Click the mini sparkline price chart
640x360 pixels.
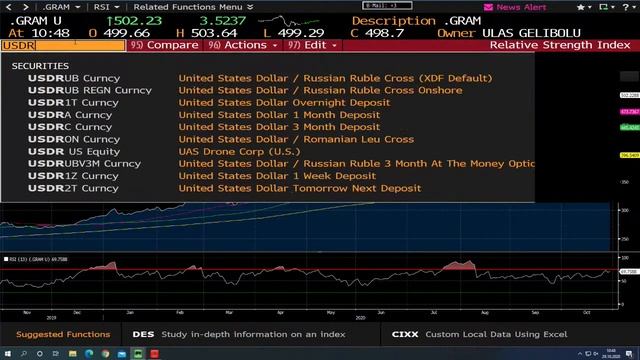[289, 20]
